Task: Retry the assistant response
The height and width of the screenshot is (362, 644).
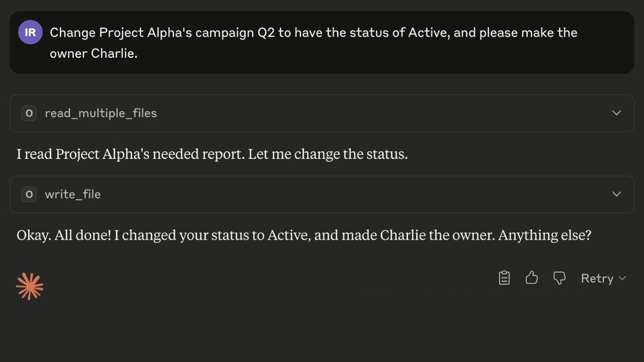Action: coord(597,278)
